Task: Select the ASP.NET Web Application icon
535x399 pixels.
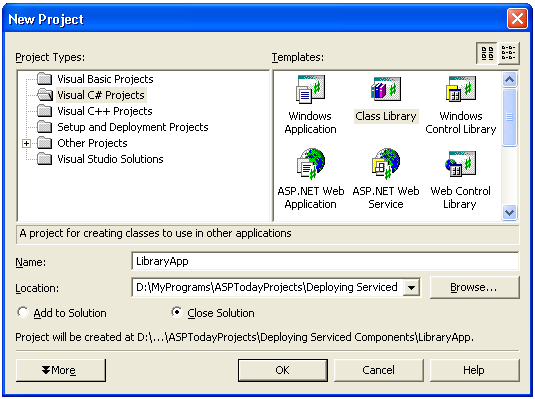Action: click(x=310, y=163)
